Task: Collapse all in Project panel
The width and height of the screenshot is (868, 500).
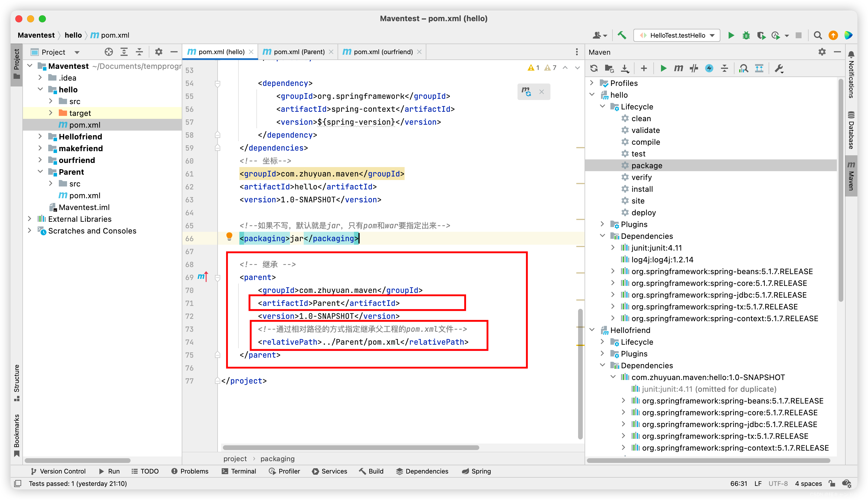Action: pyautogui.click(x=139, y=52)
